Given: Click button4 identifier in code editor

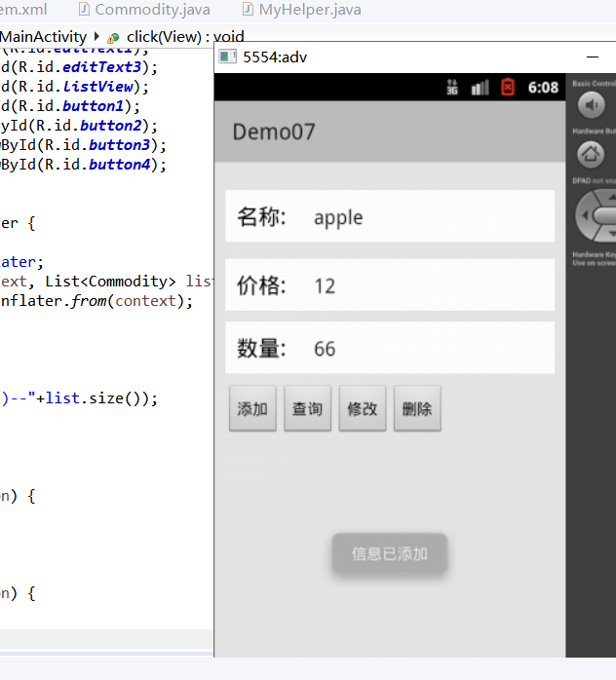Looking at the screenshot, I should tap(120, 165).
